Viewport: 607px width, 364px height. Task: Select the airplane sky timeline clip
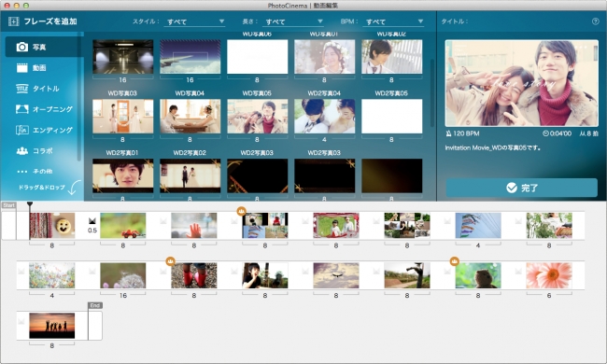click(336, 275)
